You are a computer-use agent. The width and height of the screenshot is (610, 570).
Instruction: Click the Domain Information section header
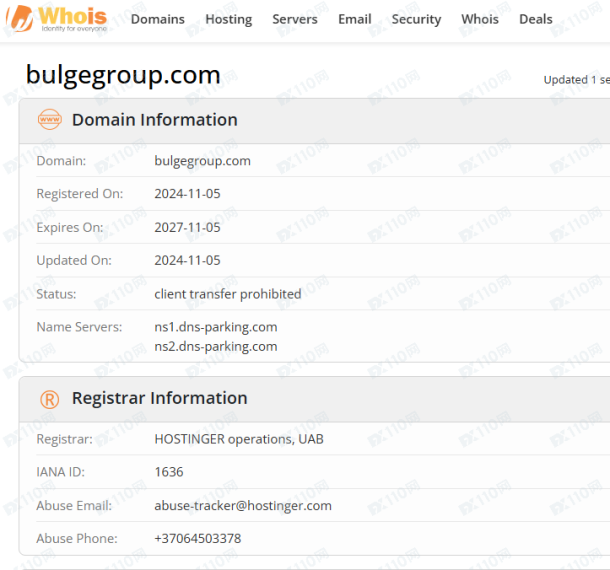[314, 121]
